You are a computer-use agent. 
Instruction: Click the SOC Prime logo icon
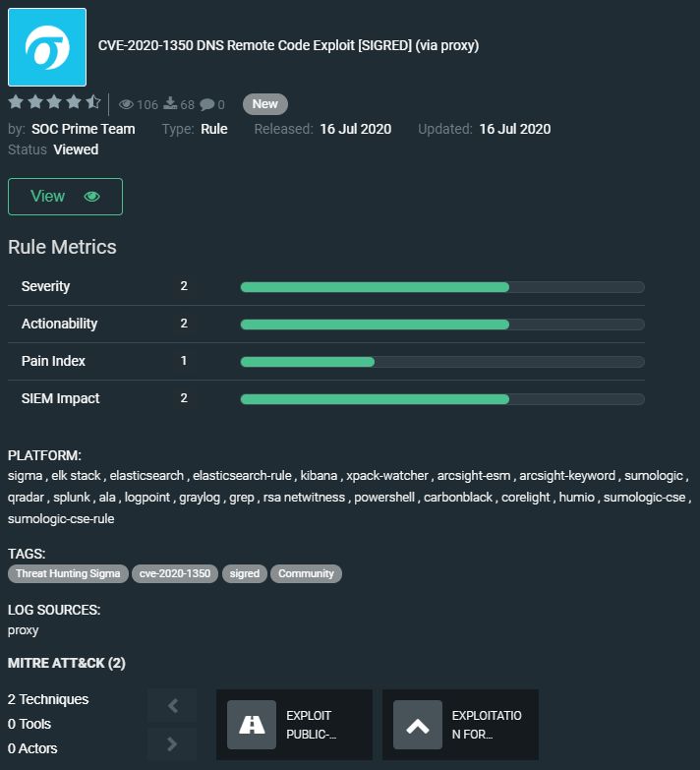point(47,47)
